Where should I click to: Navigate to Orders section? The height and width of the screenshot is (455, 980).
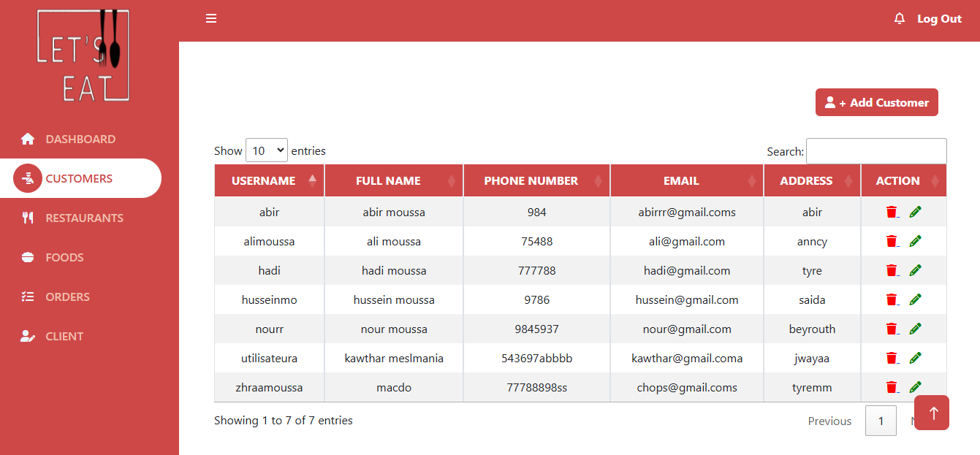point(67,297)
